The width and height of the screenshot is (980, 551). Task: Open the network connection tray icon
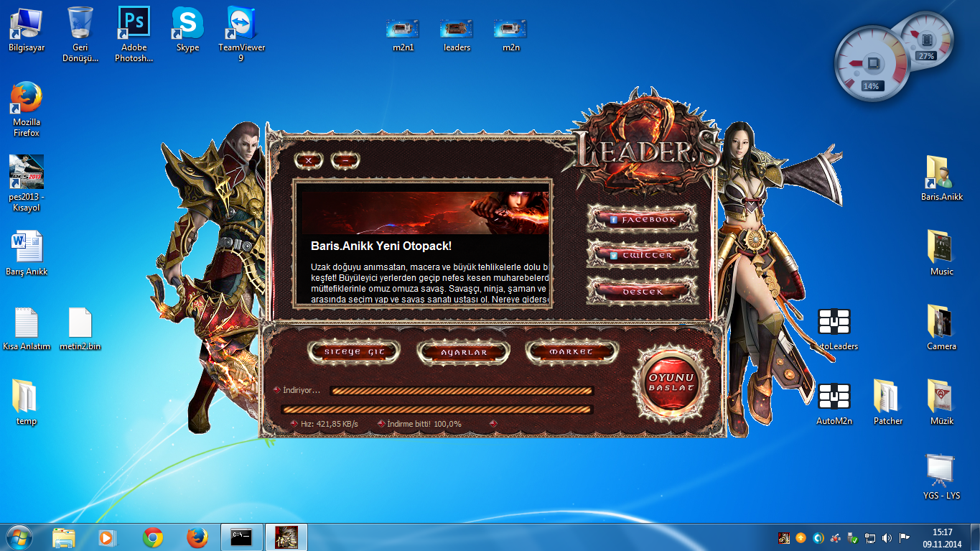click(870, 537)
